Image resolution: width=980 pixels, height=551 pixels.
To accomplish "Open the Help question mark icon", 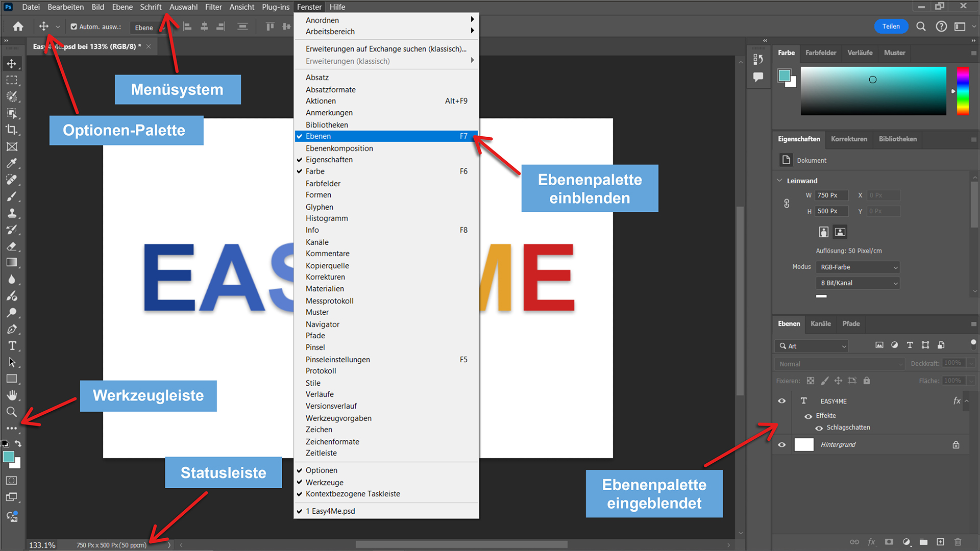I will tap(941, 27).
